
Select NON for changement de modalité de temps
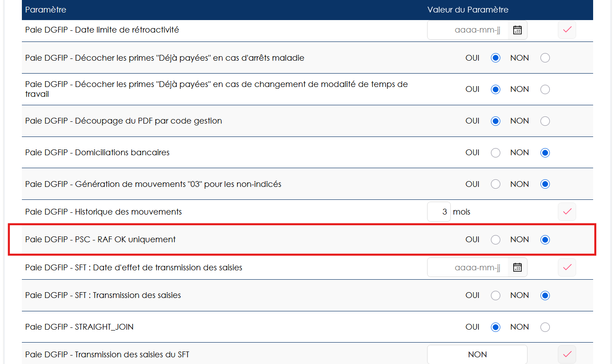(x=545, y=90)
